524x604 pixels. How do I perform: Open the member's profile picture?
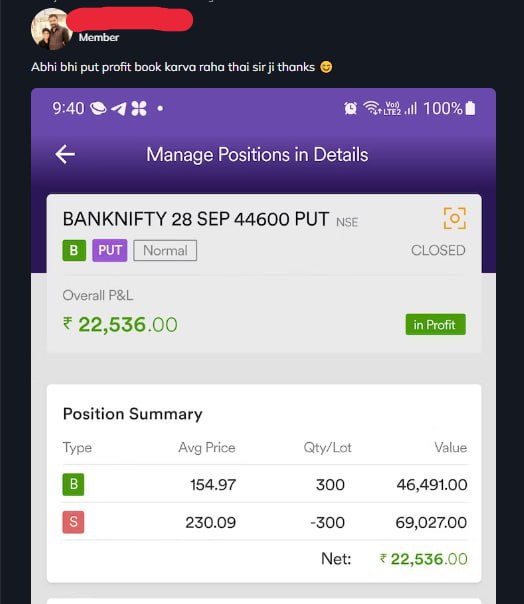coord(51,30)
